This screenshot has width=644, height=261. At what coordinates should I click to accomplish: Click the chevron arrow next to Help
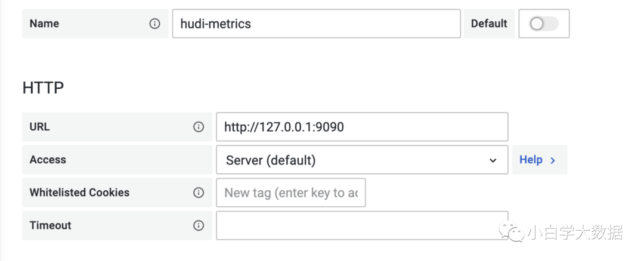tap(553, 160)
